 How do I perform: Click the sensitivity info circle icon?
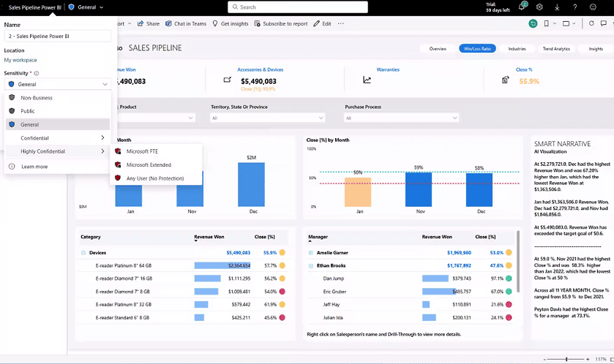coord(37,73)
